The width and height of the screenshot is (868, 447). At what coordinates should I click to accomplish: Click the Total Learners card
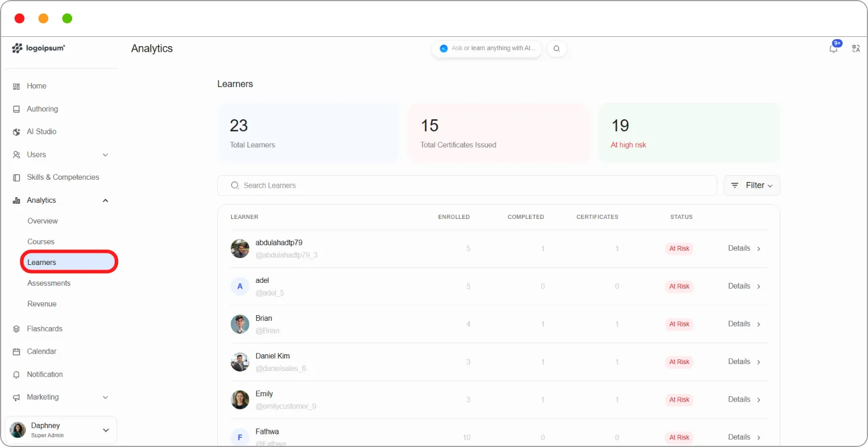tap(308, 132)
